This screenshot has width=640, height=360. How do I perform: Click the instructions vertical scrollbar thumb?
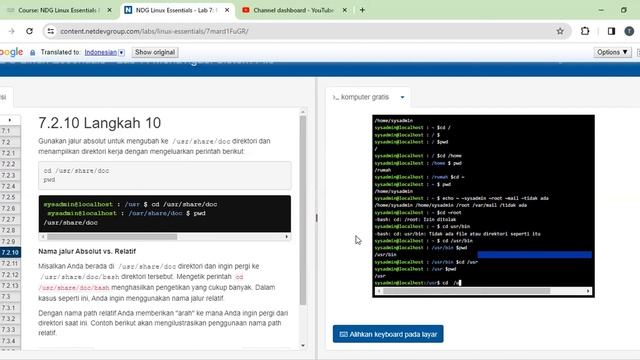(303, 210)
